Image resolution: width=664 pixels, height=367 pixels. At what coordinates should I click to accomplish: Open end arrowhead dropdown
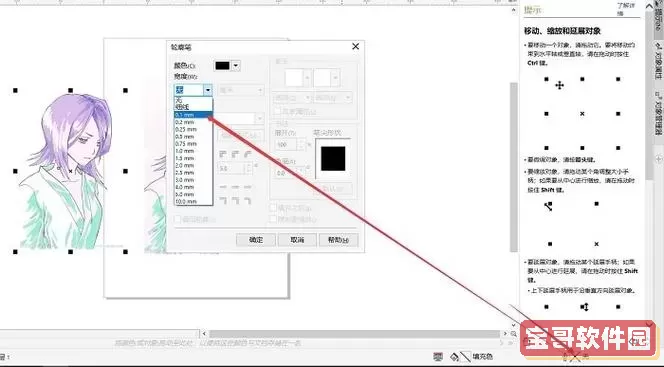[335, 78]
